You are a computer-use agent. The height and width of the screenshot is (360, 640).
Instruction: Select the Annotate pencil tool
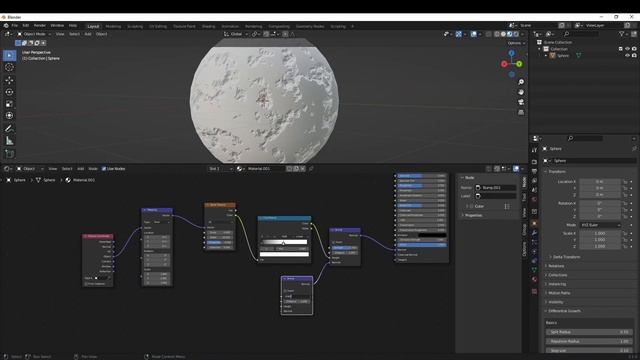pos(9,129)
